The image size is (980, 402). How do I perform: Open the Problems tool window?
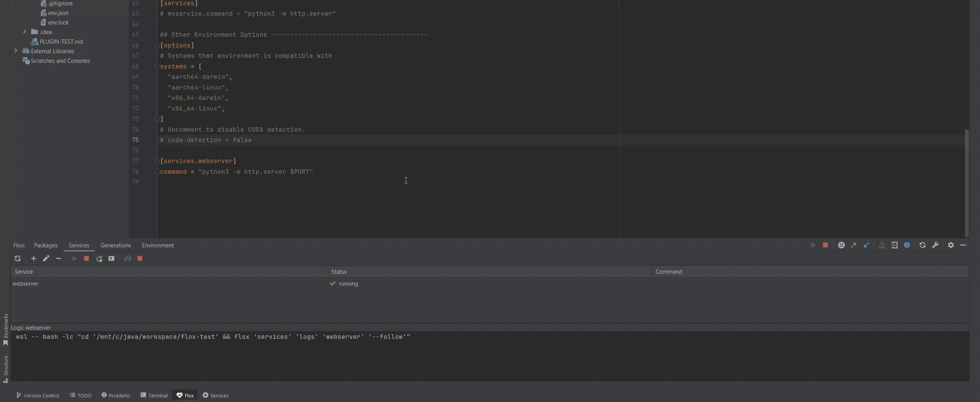point(116,395)
